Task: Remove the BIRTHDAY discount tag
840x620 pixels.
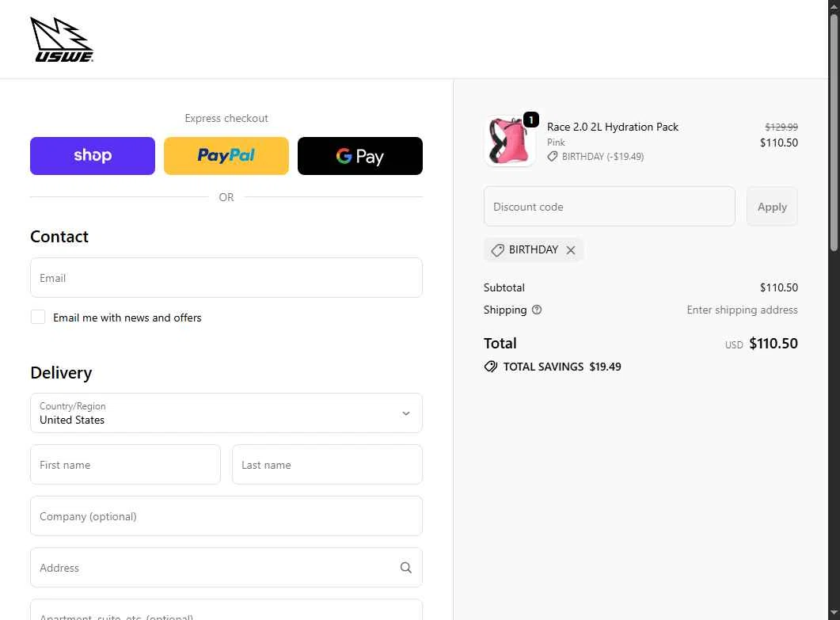Action: pyautogui.click(x=571, y=250)
